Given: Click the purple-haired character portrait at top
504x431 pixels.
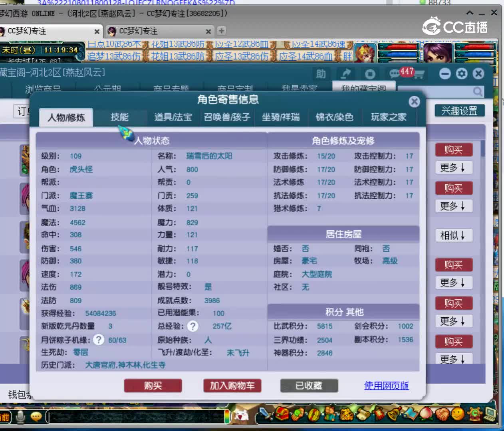Looking at the screenshot, I should point(438,53).
